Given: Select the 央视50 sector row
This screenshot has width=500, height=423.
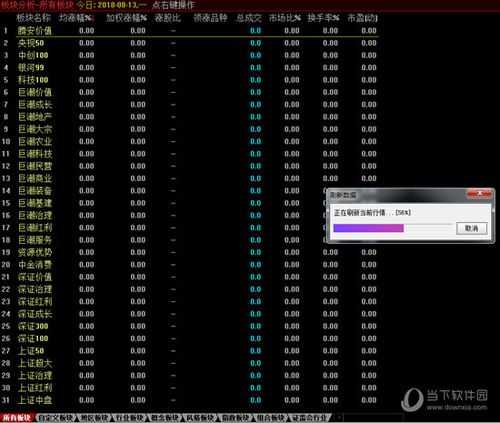Looking at the screenshot, I should pyautogui.click(x=190, y=43).
